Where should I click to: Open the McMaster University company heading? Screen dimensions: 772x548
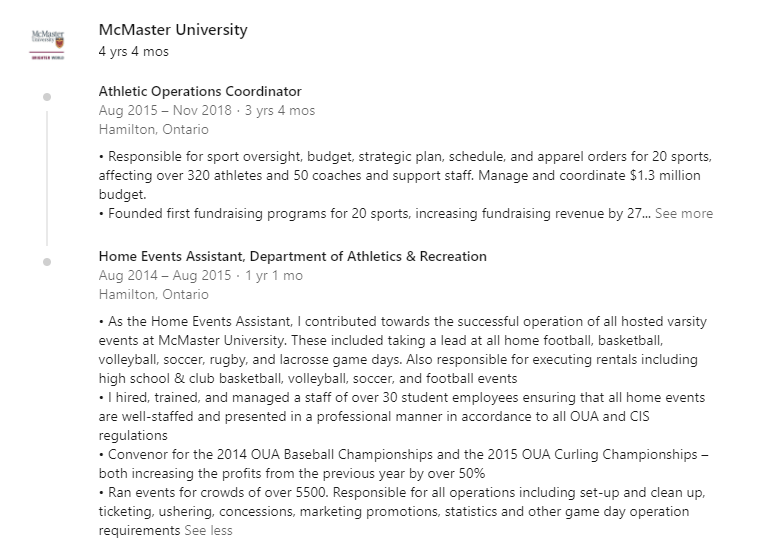point(173,30)
